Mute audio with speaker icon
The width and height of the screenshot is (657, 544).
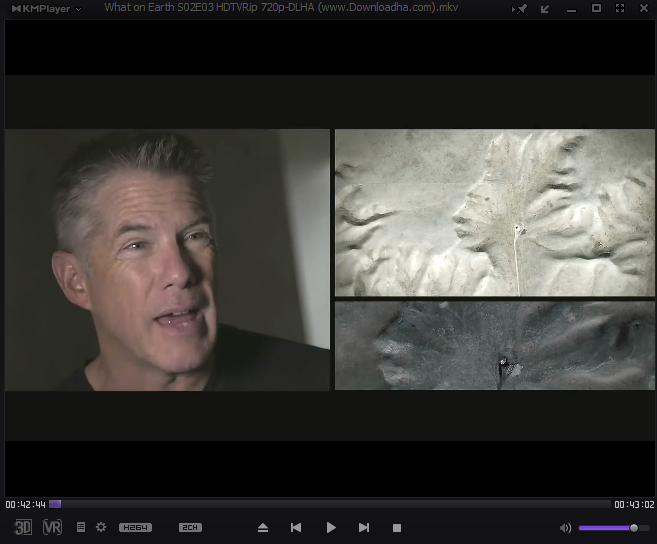click(x=565, y=527)
